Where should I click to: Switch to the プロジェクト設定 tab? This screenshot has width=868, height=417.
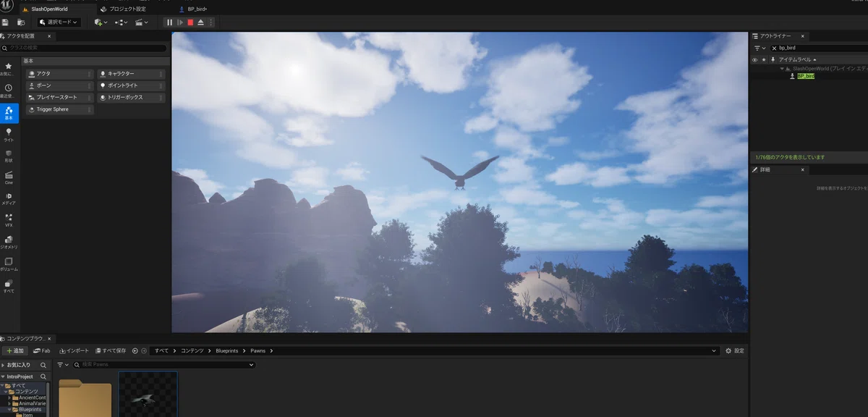123,9
